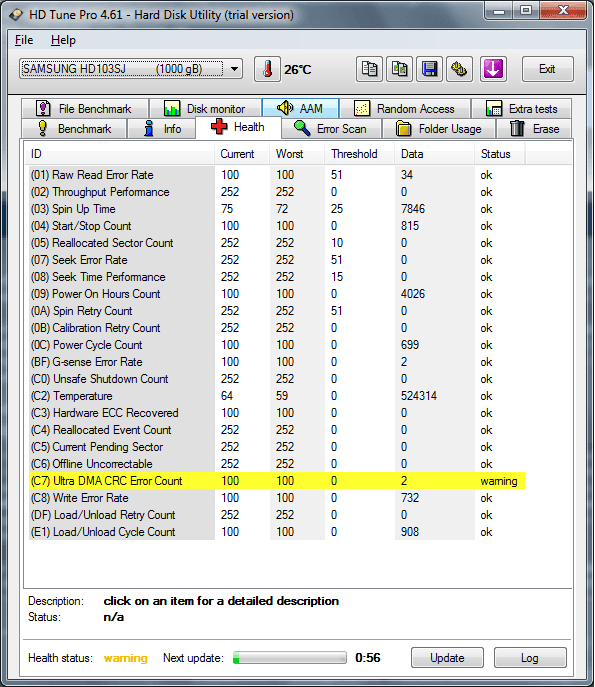
Task: Click the 26°C temperature reading
Action: click(x=298, y=70)
